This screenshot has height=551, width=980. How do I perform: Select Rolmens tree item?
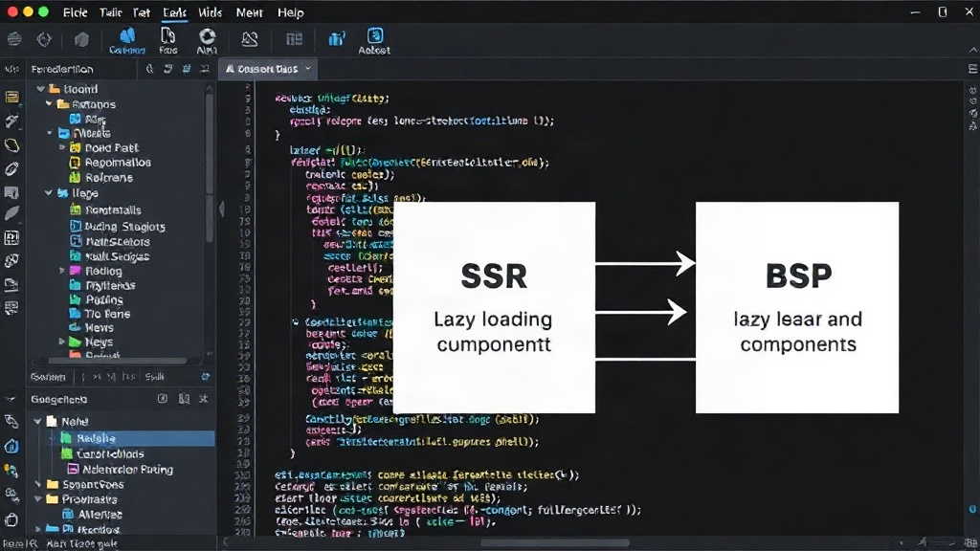click(109, 177)
